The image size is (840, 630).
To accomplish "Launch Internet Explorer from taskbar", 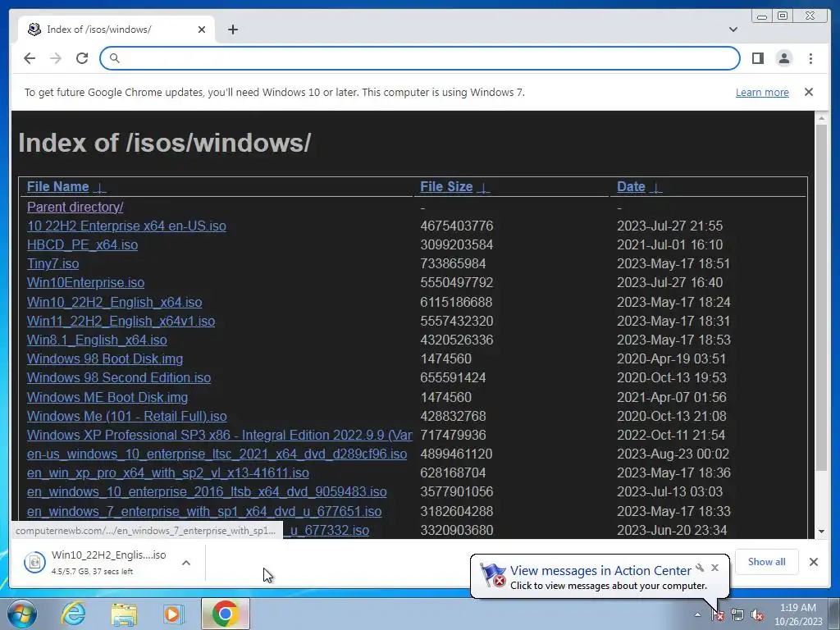I will pos(73,614).
